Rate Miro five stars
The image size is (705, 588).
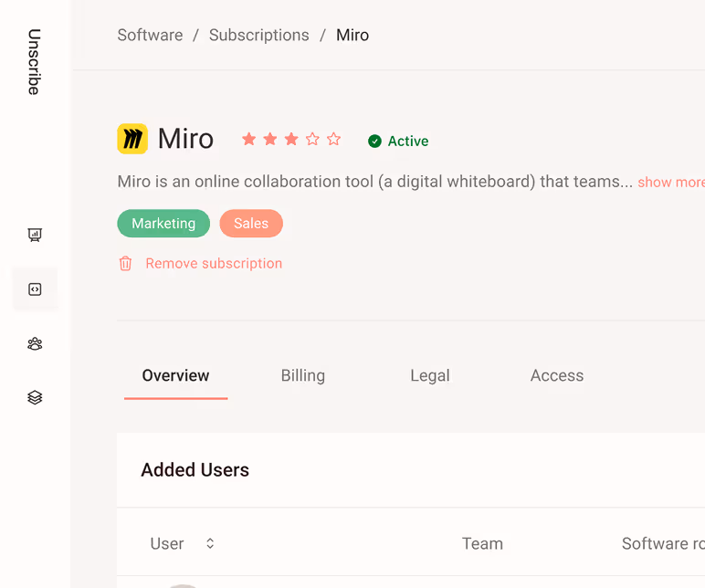pyautogui.click(x=333, y=139)
